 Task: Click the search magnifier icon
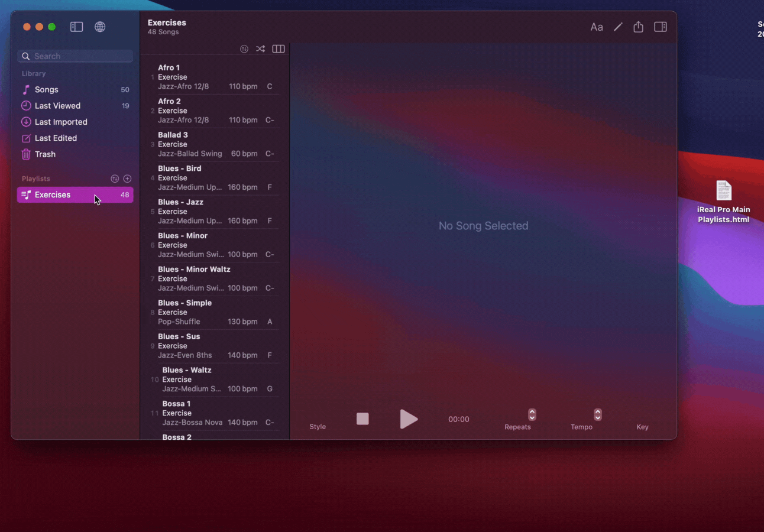[x=26, y=56]
